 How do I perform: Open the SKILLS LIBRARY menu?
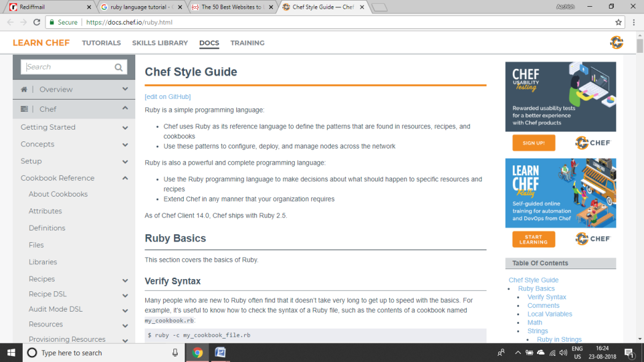160,42
